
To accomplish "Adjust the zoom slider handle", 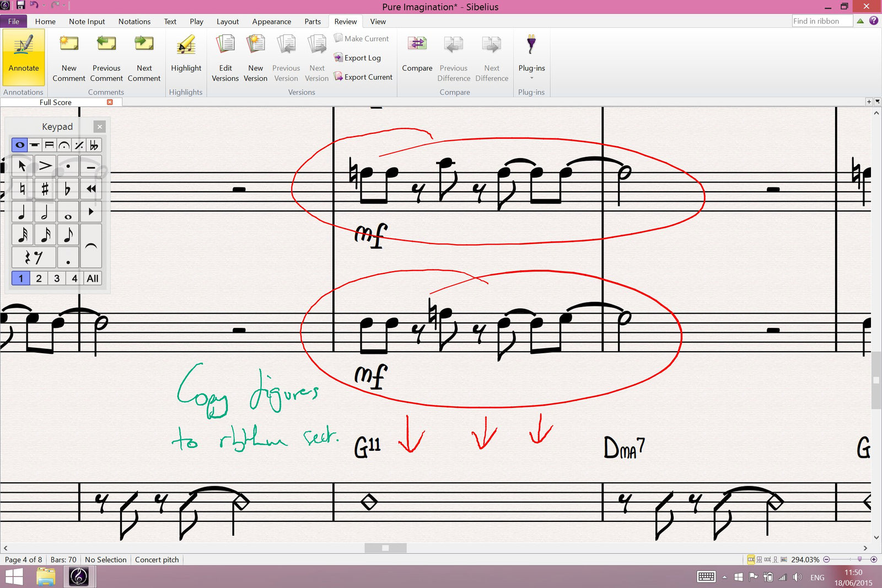I will point(859,559).
